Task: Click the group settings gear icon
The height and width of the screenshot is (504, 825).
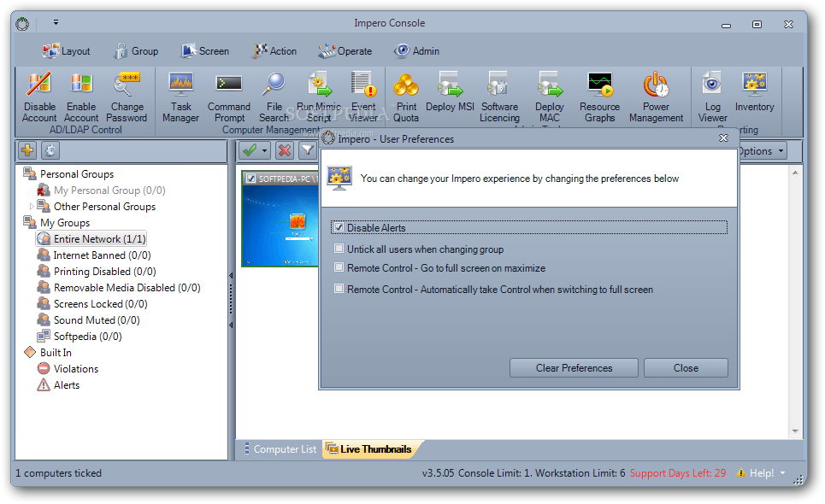Action: 50,151
